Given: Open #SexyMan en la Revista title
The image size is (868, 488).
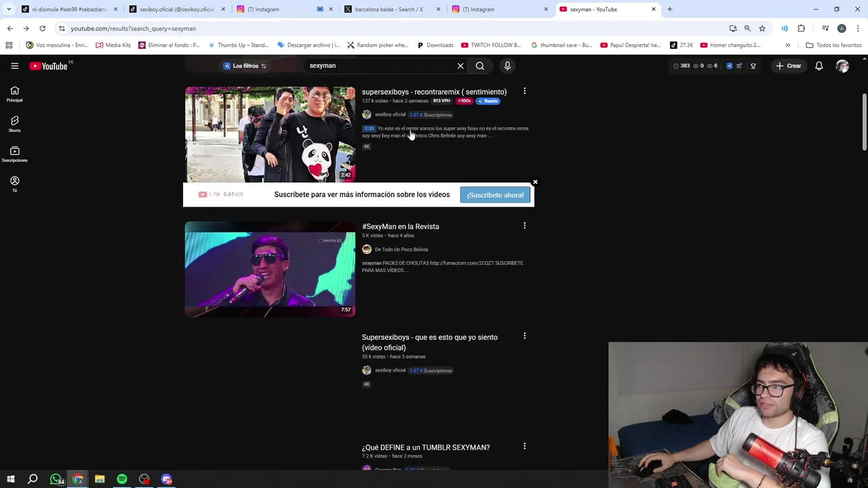Looking at the screenshot, I should pos(400,226).
